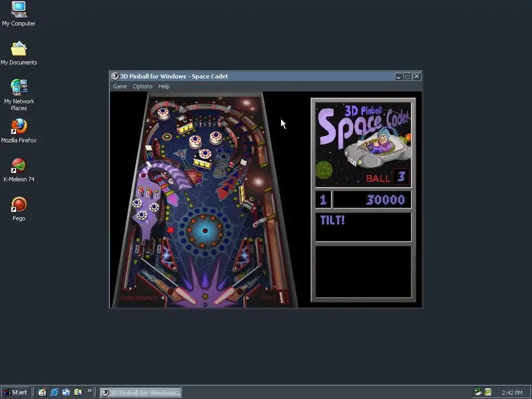
Task: Click the yellow speaker tray icon
Action: click(487, 392)
